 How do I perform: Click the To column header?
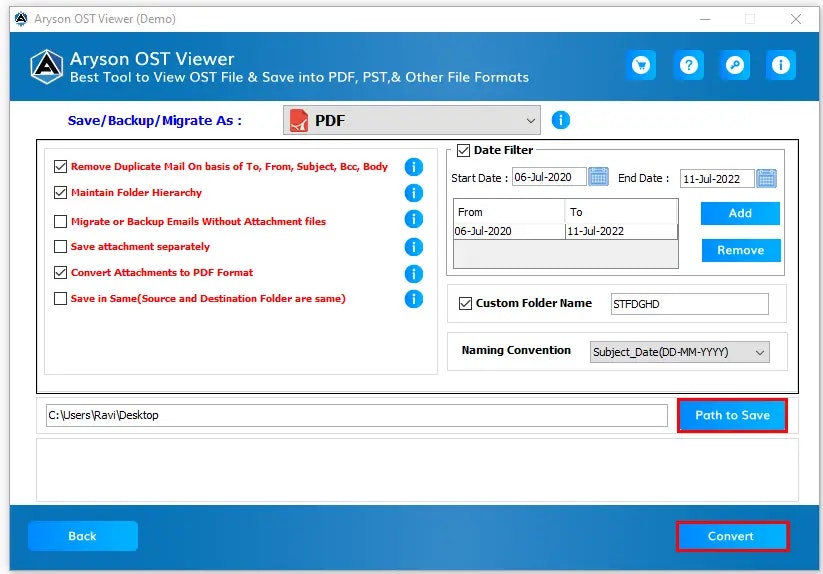pos(621,212)
